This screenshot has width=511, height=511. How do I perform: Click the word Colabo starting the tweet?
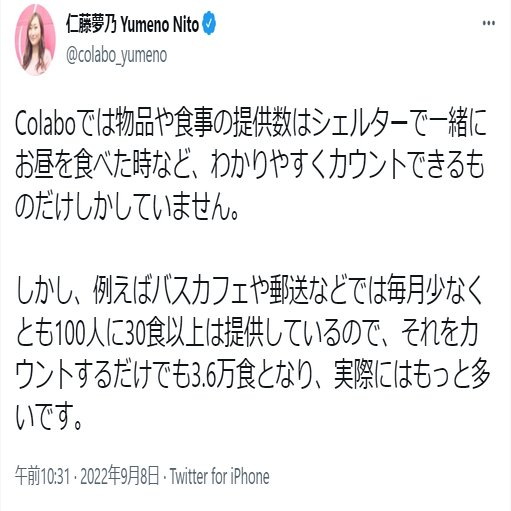click(45, 125)
